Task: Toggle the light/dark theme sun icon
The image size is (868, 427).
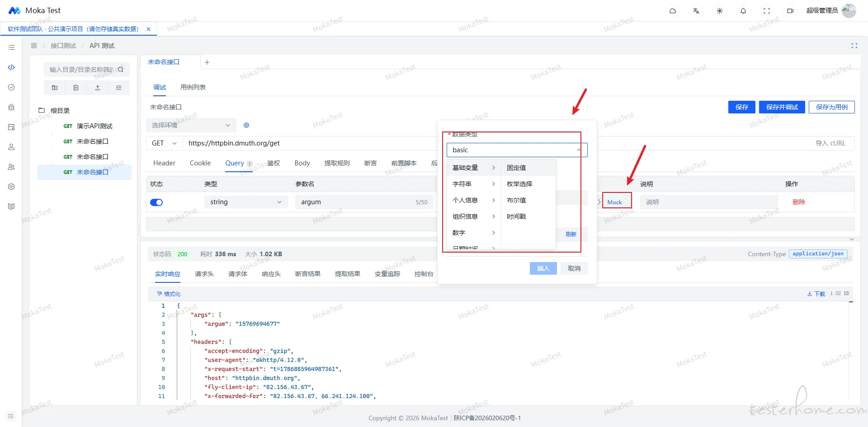Action: [x=720, y=11]
